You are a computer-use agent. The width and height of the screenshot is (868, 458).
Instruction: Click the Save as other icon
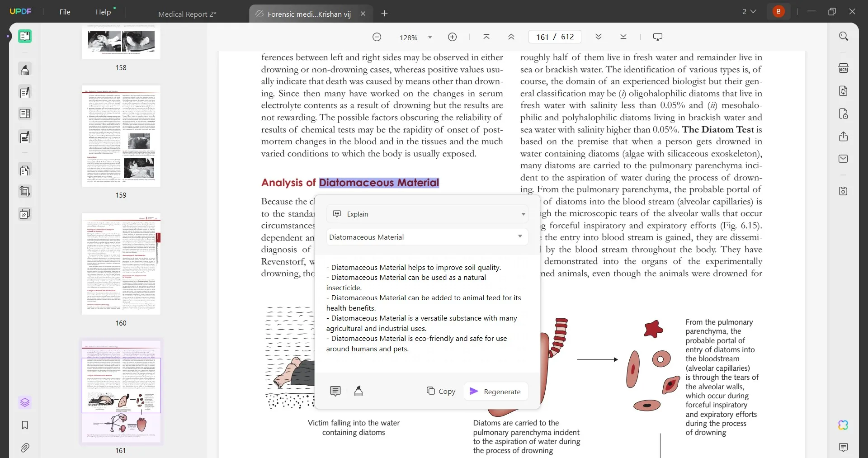[844, 191]
